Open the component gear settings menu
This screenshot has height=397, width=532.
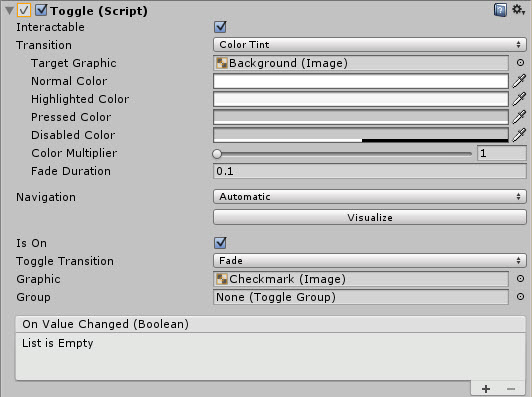pyautogui.click(x=519, y=10)
